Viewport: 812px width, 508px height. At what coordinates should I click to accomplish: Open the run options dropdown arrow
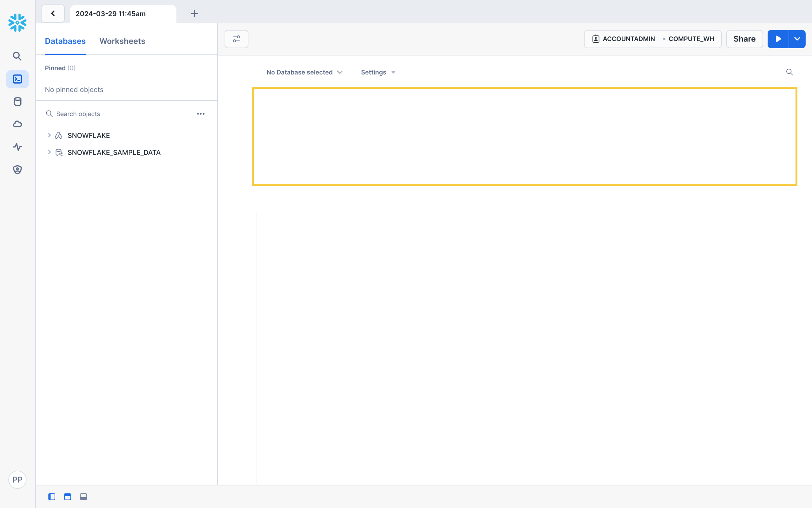coord(797,39)
